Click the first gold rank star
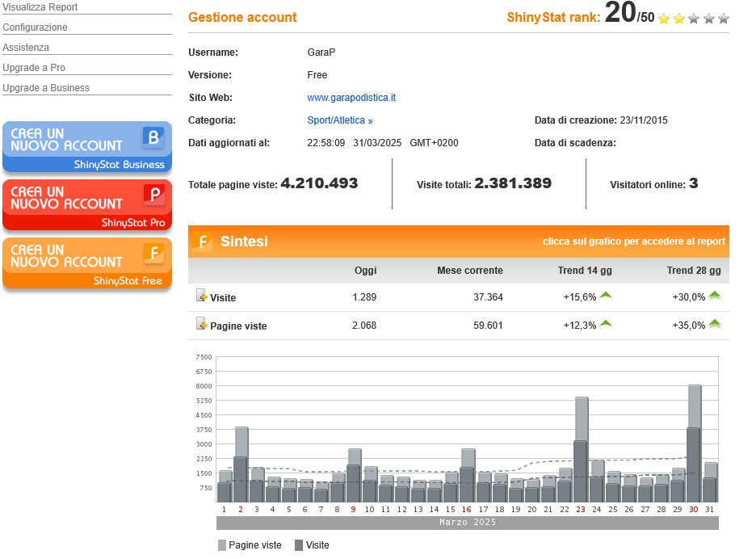756x559 pixels. click(664, 19)
